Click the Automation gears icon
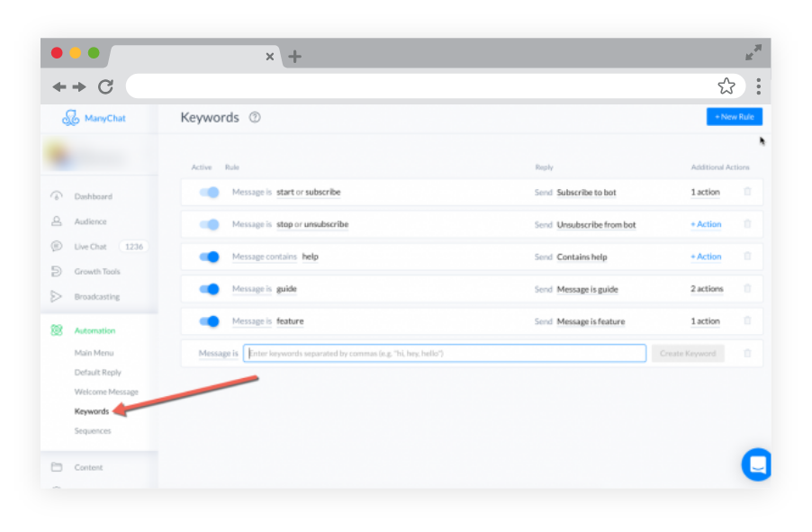Image resolution: width=812 pixels, height=532 pixels. (x=57, y=330)
